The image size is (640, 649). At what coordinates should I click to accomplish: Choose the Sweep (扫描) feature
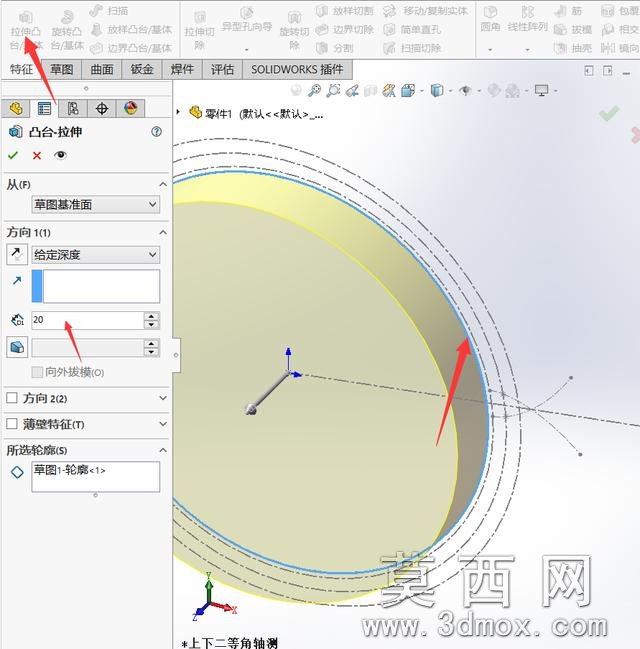pos(109,11)
